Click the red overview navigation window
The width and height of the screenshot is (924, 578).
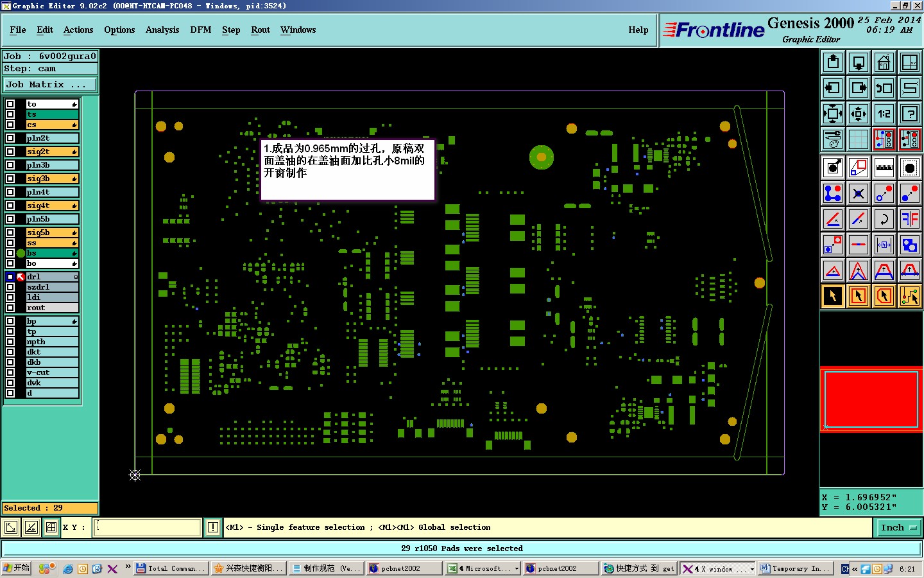[x=871, y=399]
